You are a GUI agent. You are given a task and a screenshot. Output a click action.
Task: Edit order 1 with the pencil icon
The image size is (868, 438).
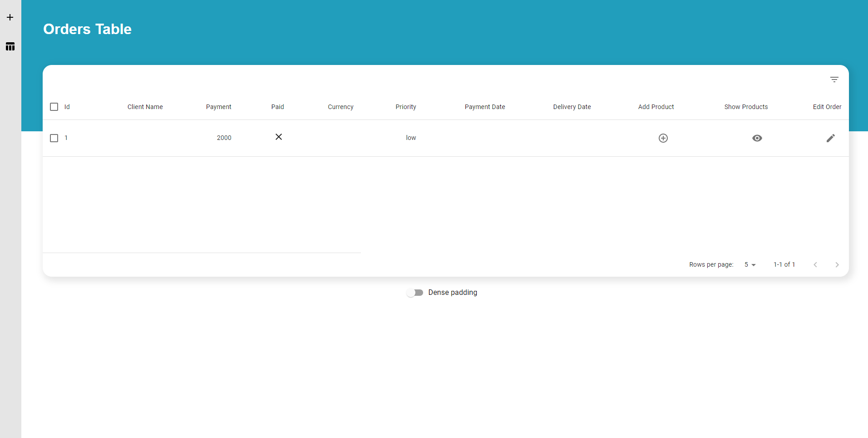830,138
